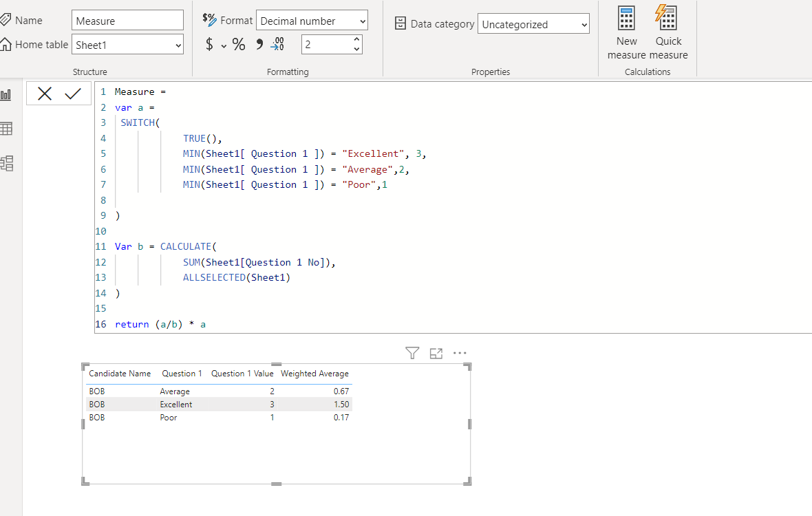Image resolution: width=812 pixels, height=516 pixels.
Task: Click the return line in formula
Action: [160, 324]
